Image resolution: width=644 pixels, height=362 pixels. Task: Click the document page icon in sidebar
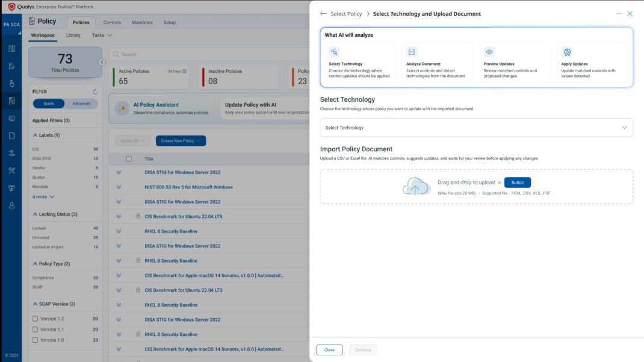[11, 136]
